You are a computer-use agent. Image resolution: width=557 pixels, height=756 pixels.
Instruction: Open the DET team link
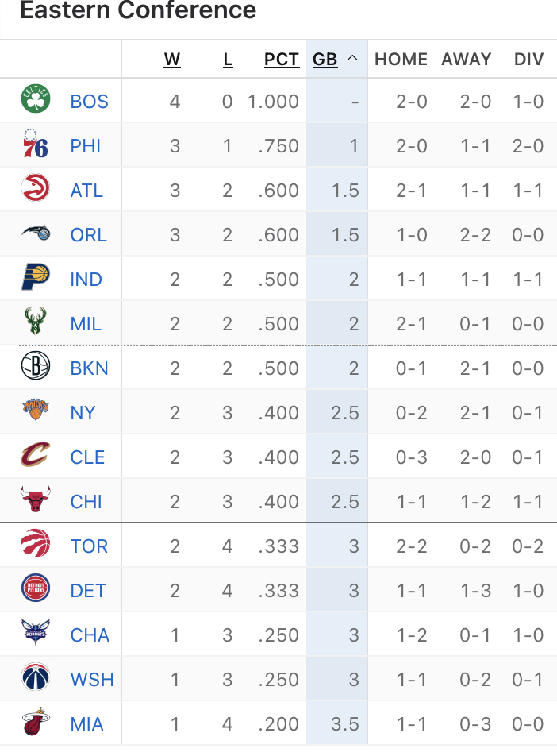coord(87,591)
